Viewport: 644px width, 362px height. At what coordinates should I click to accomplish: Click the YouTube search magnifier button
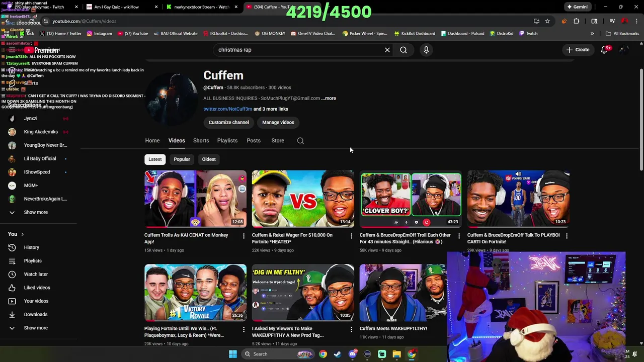coord(404,50)
